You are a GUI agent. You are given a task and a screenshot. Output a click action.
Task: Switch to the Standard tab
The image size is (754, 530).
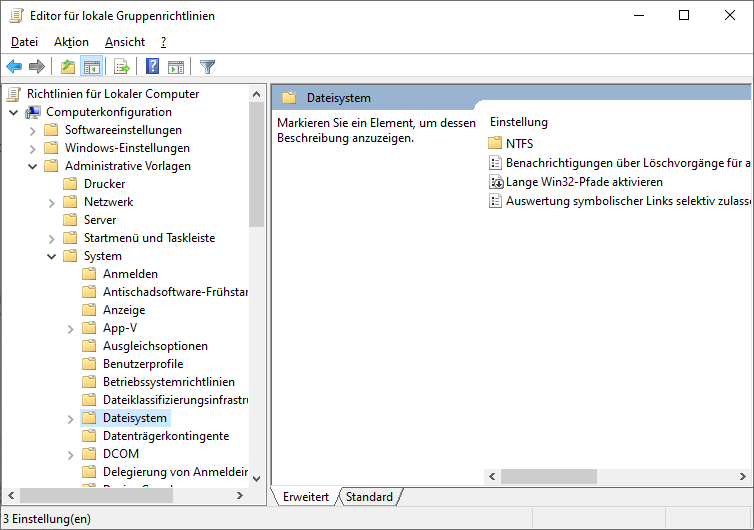369,497
